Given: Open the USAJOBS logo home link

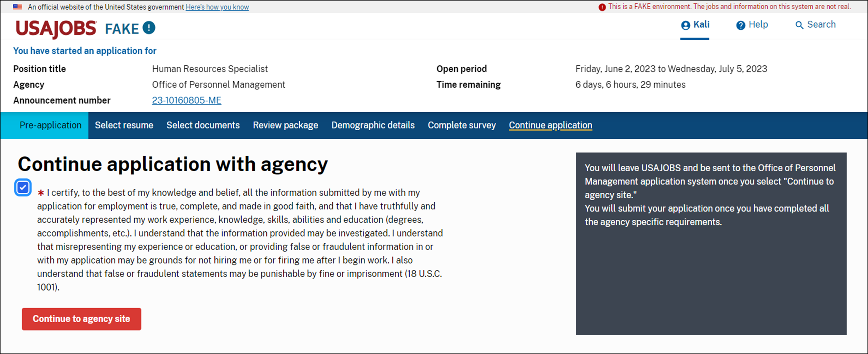Looking at the screenshot, I should click(x=56, y=29).
